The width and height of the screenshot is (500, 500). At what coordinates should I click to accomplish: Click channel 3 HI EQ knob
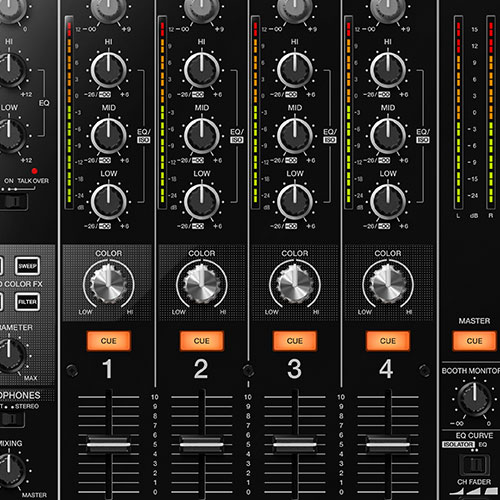(295, 70)
